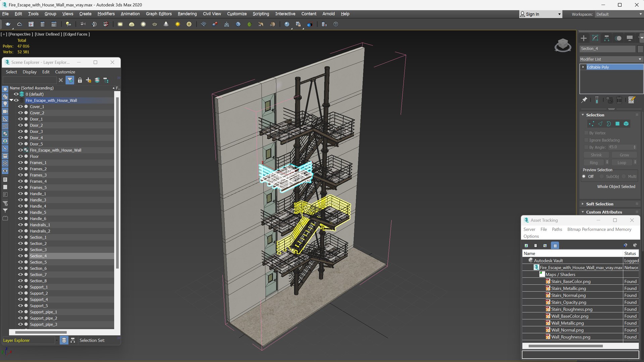Toggle Scene Explorer filter funnel icon
The height and width of the screenshot is (362, 644).
[x=70, y=80]
